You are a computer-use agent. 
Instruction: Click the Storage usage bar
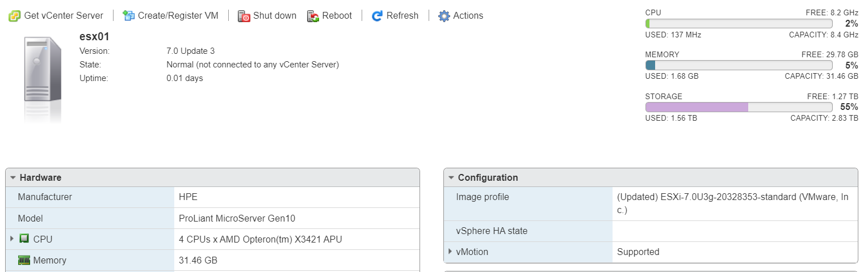click(739, 107)
